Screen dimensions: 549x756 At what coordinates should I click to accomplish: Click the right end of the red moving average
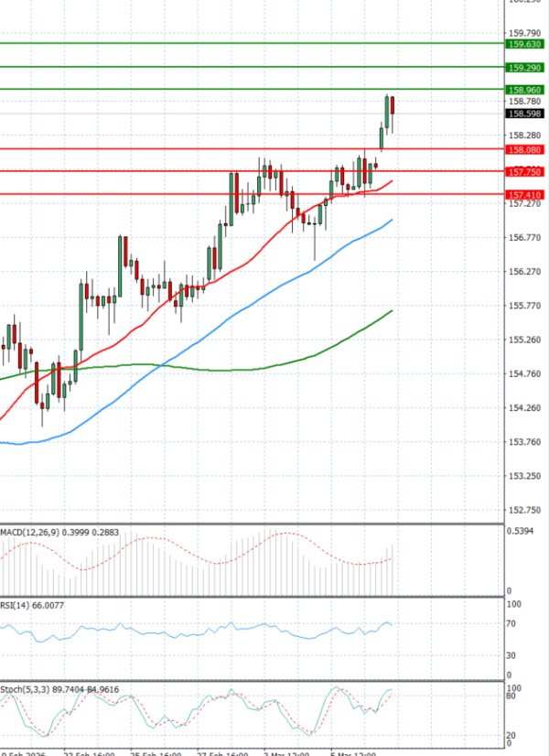click(x=392, y=181)
